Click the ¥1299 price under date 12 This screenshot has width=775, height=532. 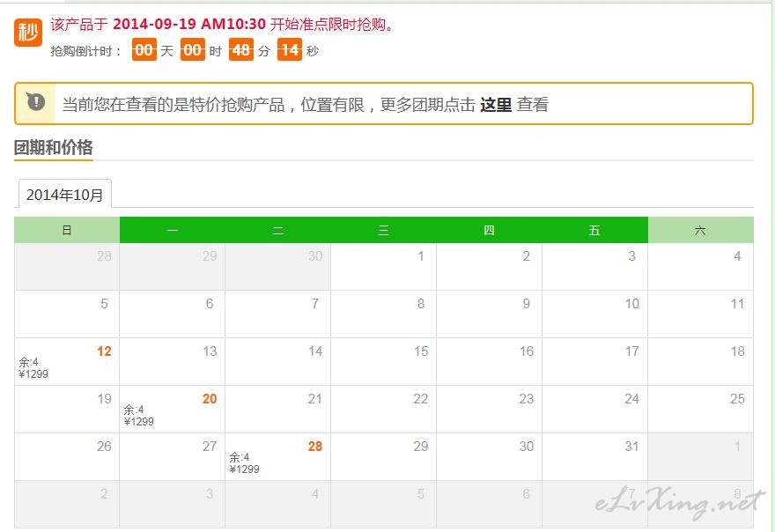[x=33, y=374]
